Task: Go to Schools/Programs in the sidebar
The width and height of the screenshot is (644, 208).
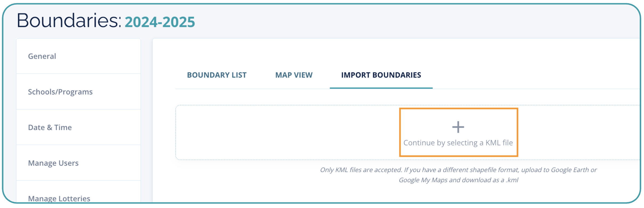Action: tap(60, 92)
